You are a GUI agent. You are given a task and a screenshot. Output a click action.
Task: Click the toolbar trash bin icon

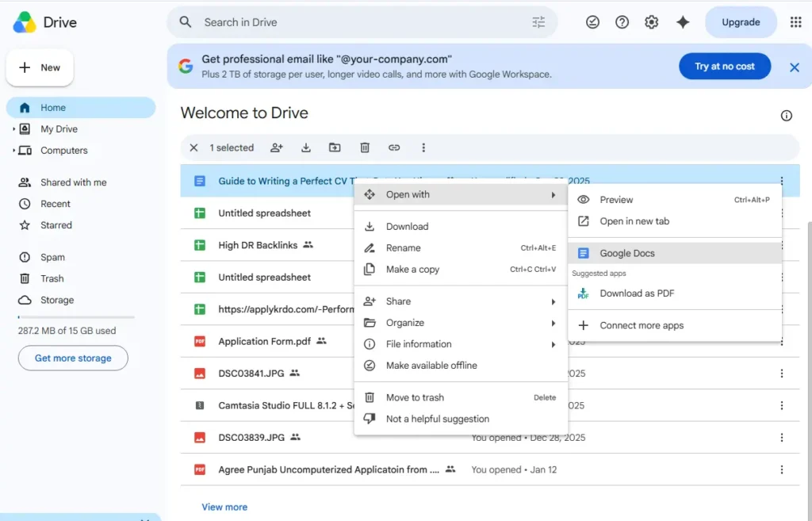[x=365, y=147]
